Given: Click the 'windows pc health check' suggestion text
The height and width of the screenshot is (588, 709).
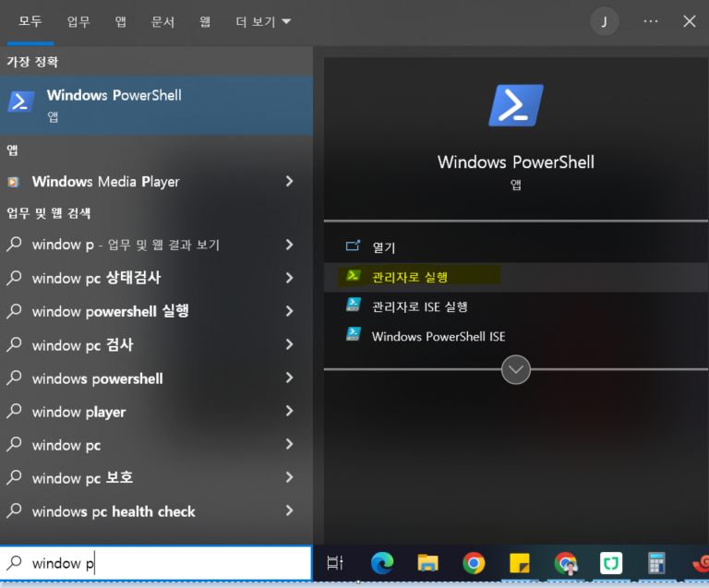Looking at the screenshot, I should coord(114,511).
